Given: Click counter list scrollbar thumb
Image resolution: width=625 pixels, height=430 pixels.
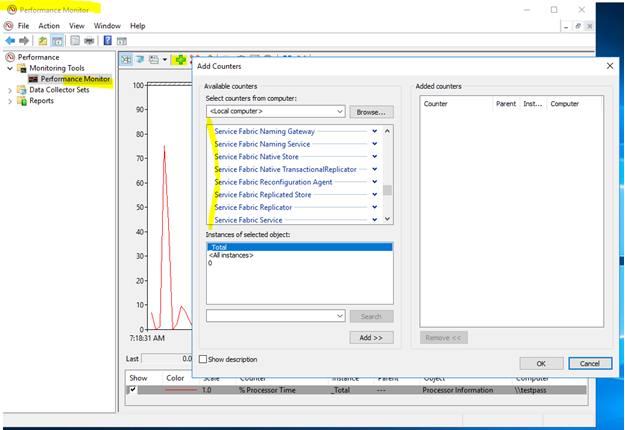Looking at the screenshot, I should 387,190.
